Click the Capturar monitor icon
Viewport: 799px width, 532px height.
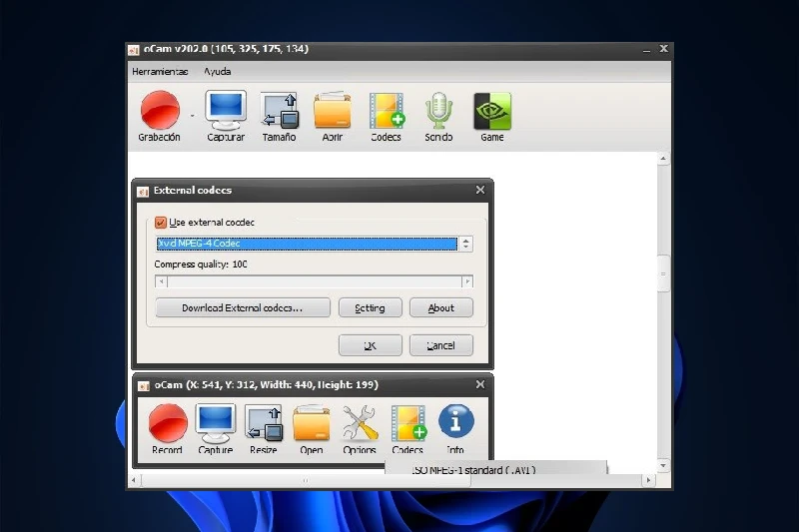226,110
